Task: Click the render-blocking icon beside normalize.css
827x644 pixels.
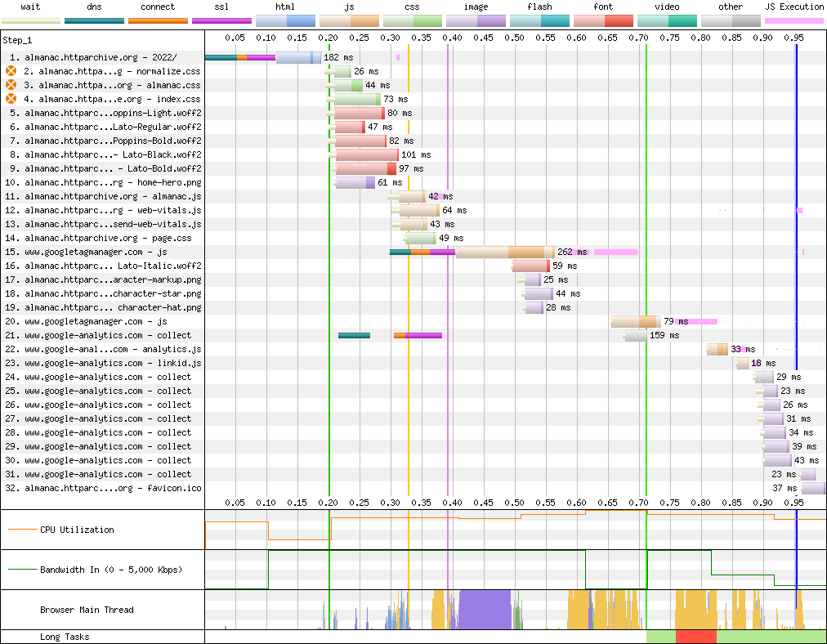Action: tap(11, 71)
